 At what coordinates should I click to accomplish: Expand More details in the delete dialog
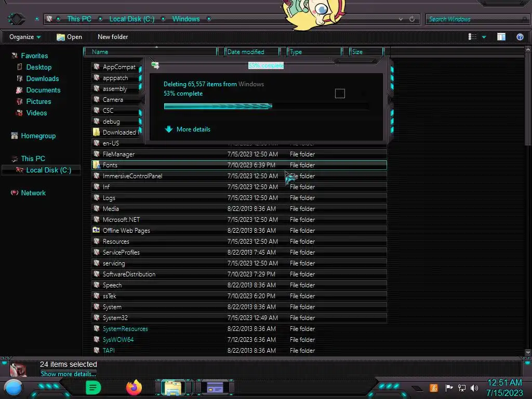coord(188,129)
